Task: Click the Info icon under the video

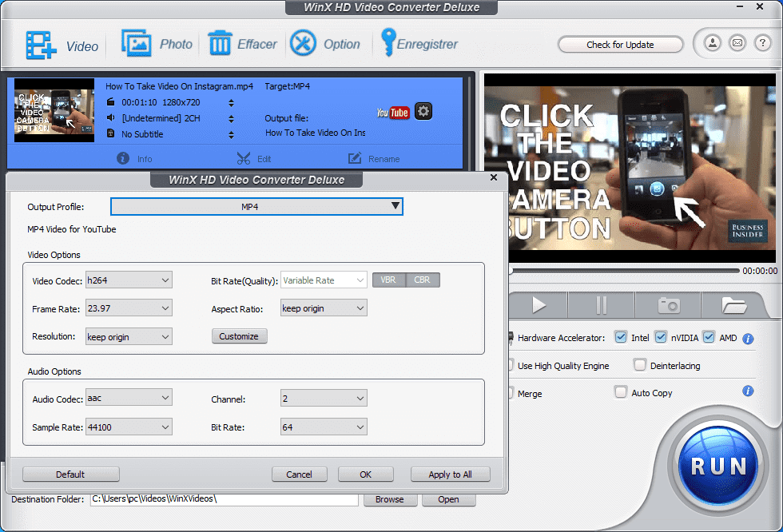Action: pyautogui.click(x=123, y=158)
